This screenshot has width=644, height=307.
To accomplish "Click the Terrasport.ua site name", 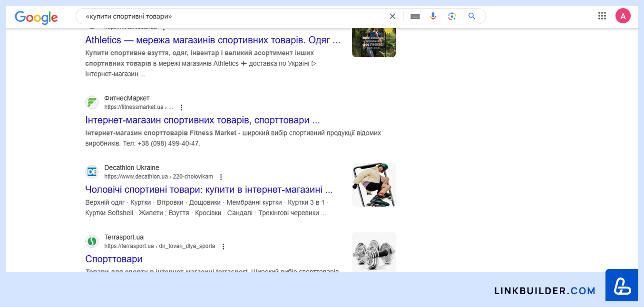I will point(124,237).
